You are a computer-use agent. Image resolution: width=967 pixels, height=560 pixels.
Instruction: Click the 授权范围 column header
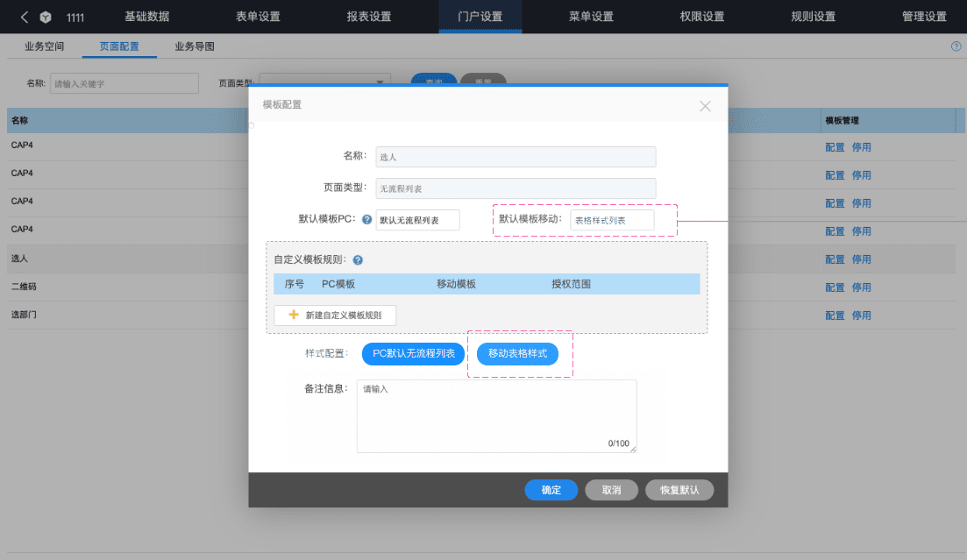pos(571,284)
